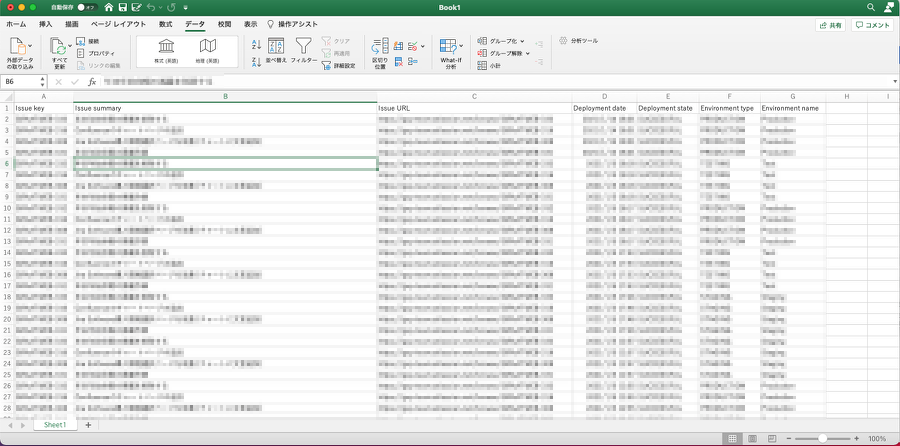The height and width of the screenshot is (446, 900).
Task: Click the Environment name header cell
Action: (793, 108)
